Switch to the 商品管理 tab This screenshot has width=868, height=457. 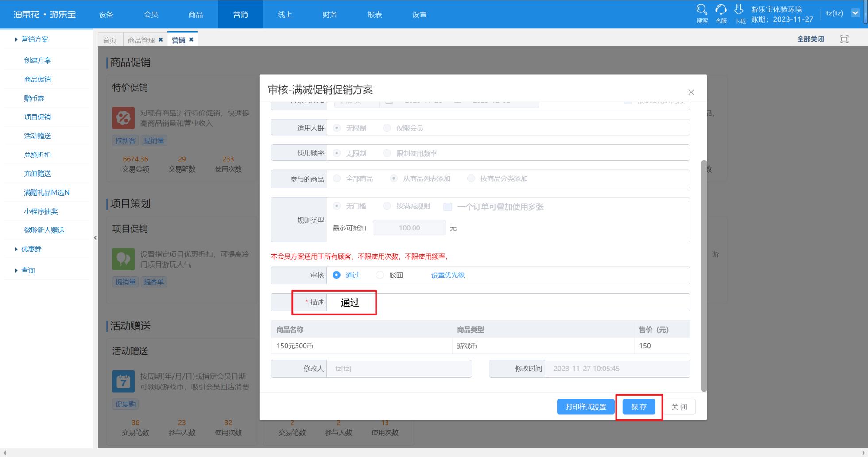coord(141,40)
